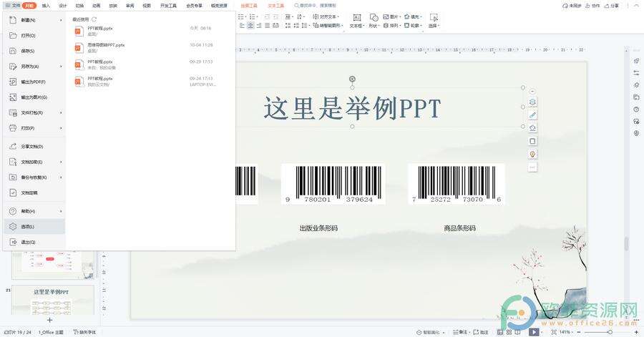Open recent file PPT教程.pptx from 08:16 today
The image size is (644, 337).
pyautogui.click(x=144, y=31)
